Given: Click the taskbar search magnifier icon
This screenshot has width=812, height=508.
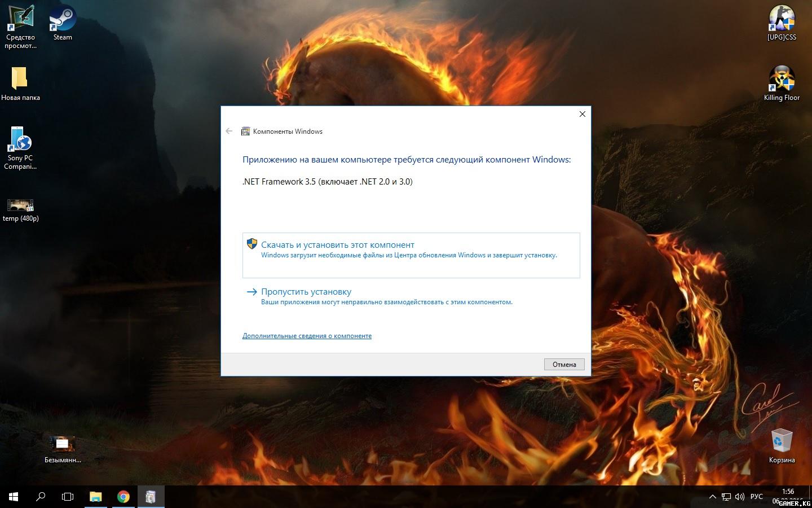Looking at the screenshot, I should pos(41,497).
